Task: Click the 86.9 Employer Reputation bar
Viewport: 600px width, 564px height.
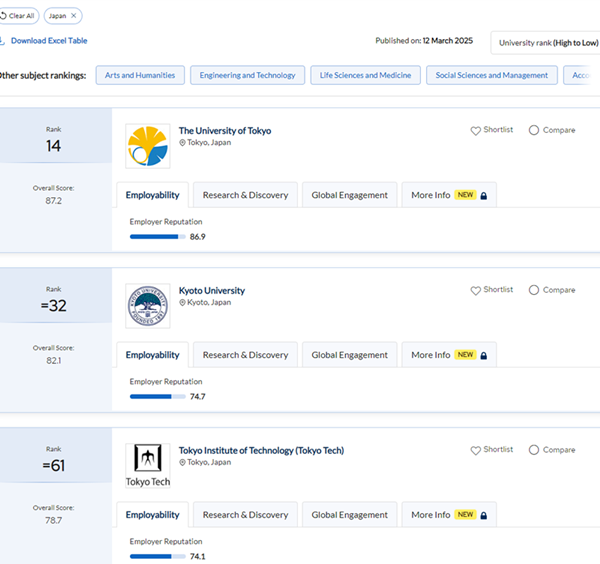Action: click(x=158, y=237)
